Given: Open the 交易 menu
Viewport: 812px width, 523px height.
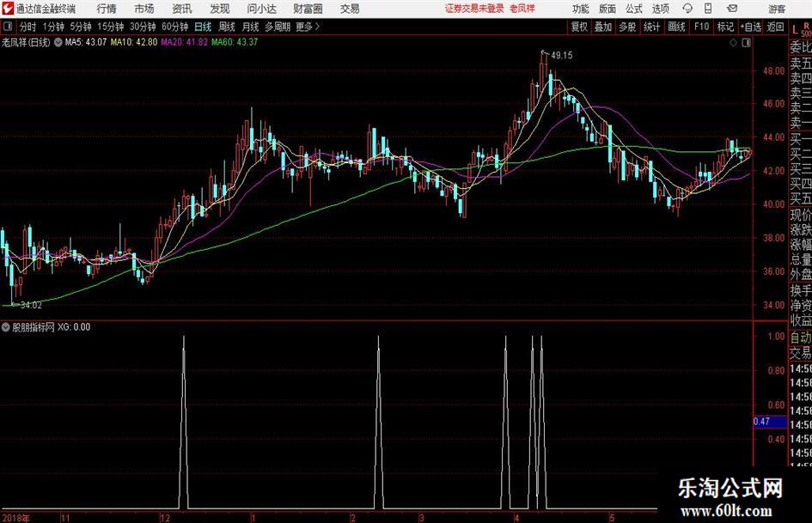Looking at the screenshot, I should coord(350,9).
